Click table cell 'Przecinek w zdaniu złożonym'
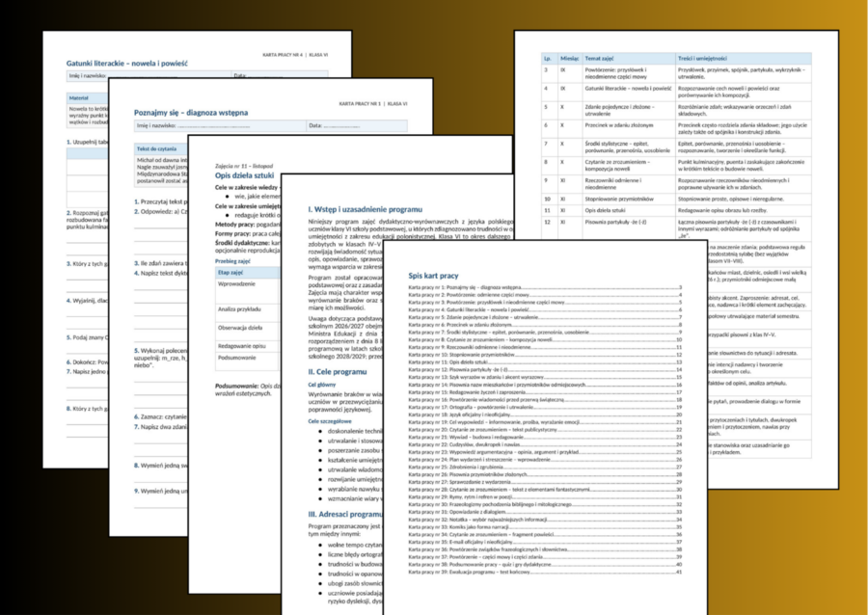This screenshot has width=868, height=615. (628, 128)
